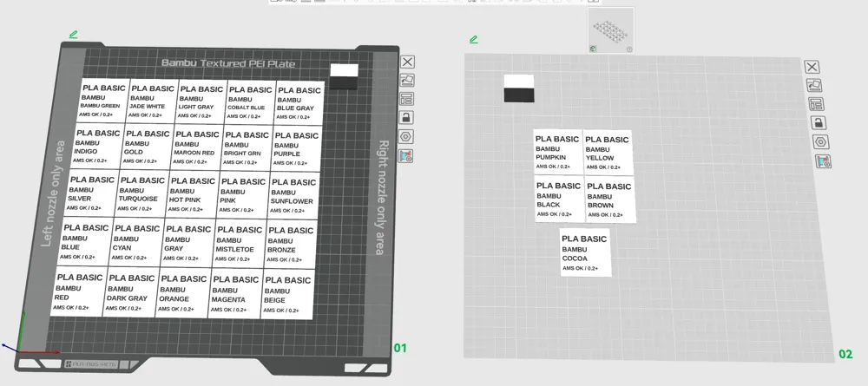Click the round icon at thumbnail's bottom right

pyautogui.click(x=629, y=49)
